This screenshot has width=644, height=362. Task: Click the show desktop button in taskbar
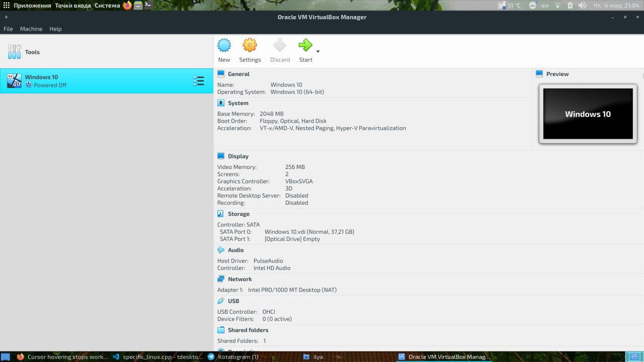5,357
